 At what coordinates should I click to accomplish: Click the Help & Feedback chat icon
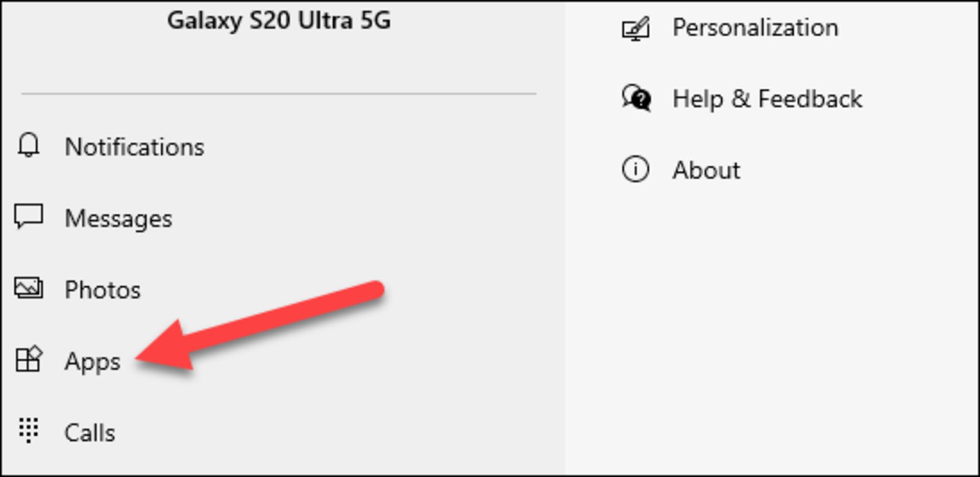636,98
